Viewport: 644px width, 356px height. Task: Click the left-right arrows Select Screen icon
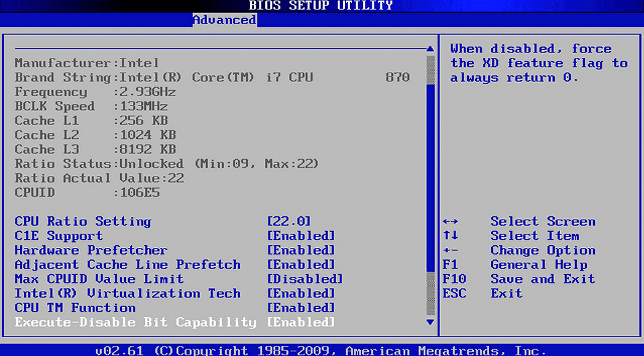[451, 222]
